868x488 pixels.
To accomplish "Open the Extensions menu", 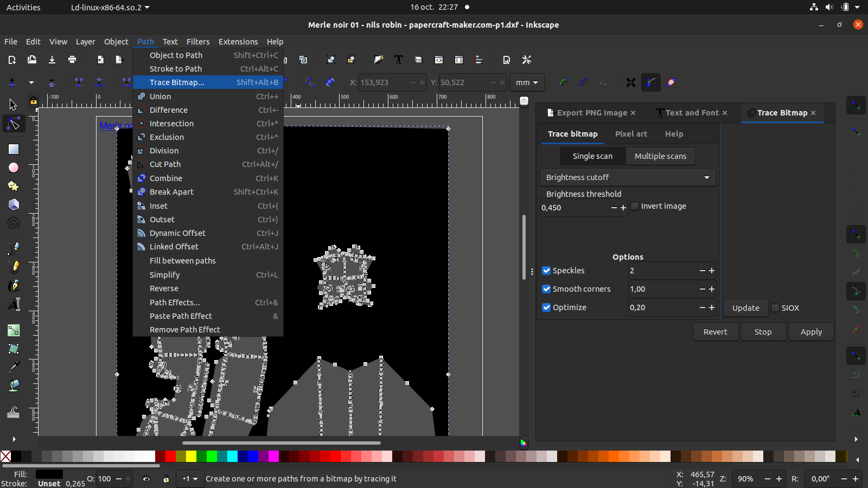I will [238, 42].
